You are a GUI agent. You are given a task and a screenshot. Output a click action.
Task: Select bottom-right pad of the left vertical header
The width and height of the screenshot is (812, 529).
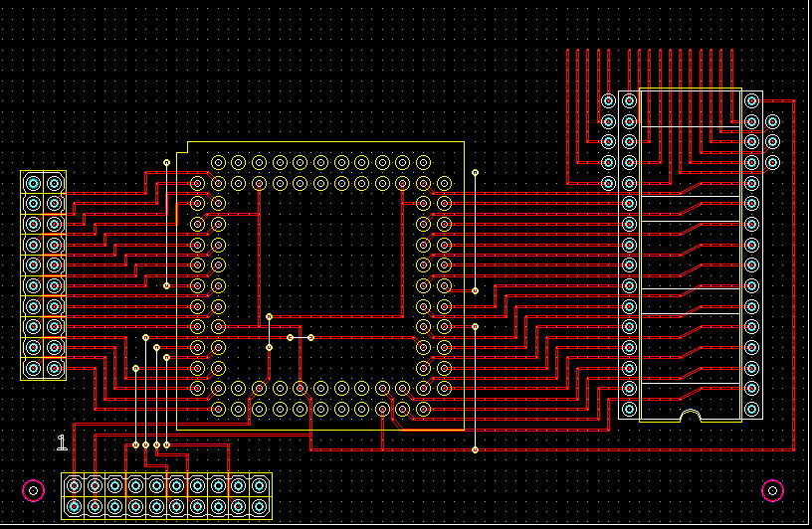[55, 368]
